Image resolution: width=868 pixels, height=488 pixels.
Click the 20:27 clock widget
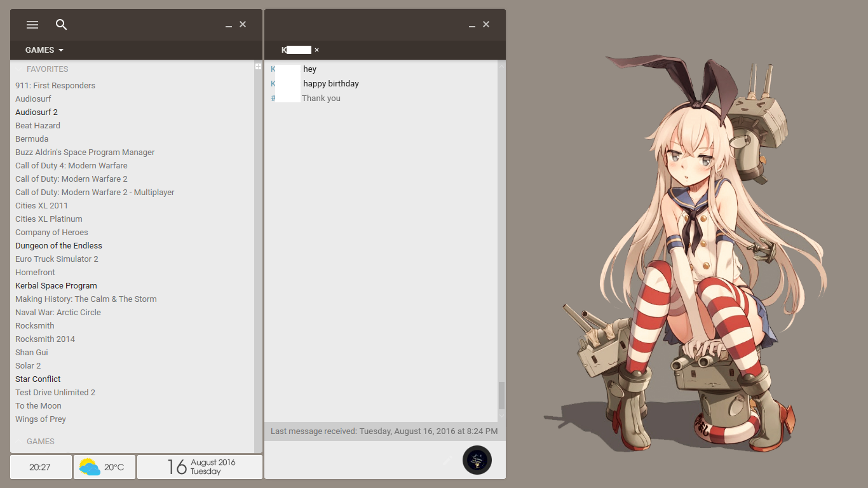pos(41,467)
